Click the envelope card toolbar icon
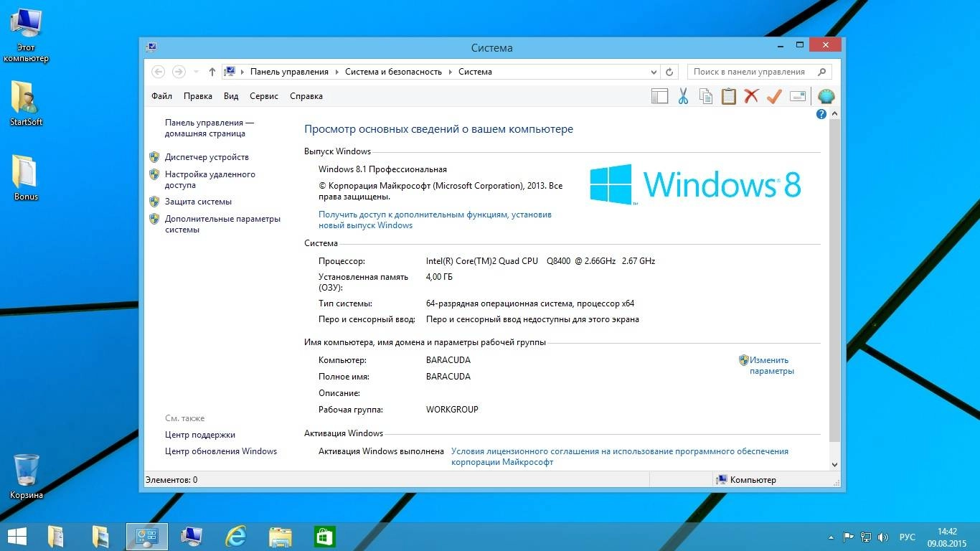The width and height of the screenshot is (980, 551). (798, 96)
